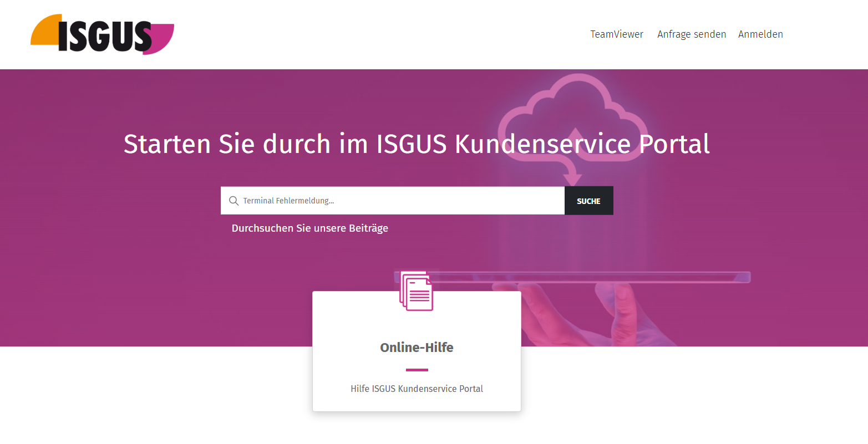Focus the Terminal Fehlermeldung search field
Screen dimensions: 868x444
(393, 201)
